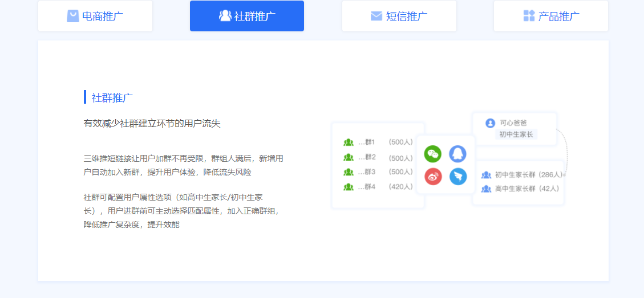Click the blue QQ penguin icon
The height and width of the screenshot is (298, 644).
pyautogui.click(x=457, y=154)
